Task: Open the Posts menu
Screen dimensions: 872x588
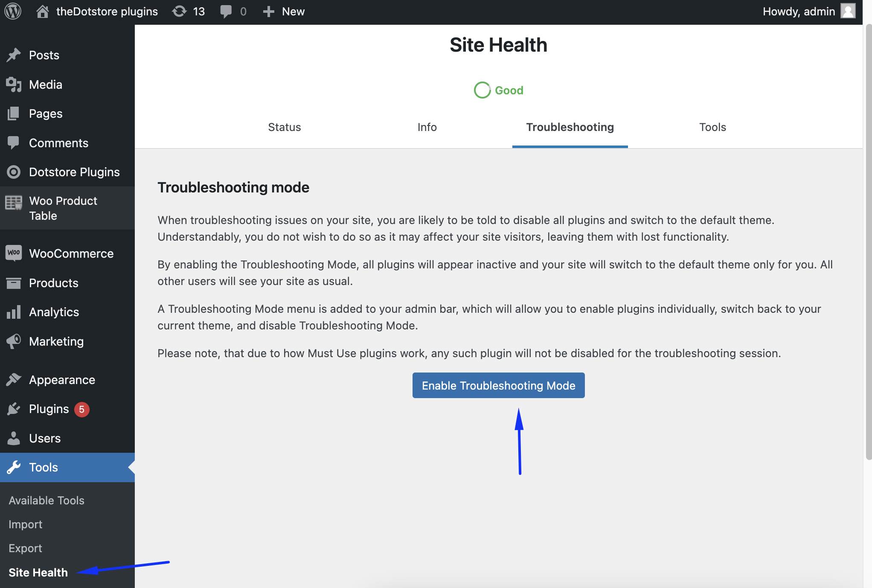Action: click(67, 55)
